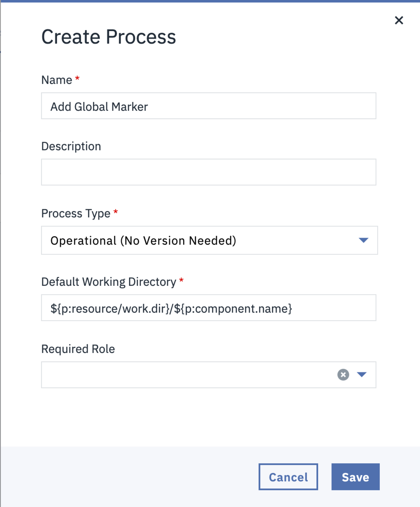
Task: Click the Default Working Directory input
Action: [x=208, y=308]
